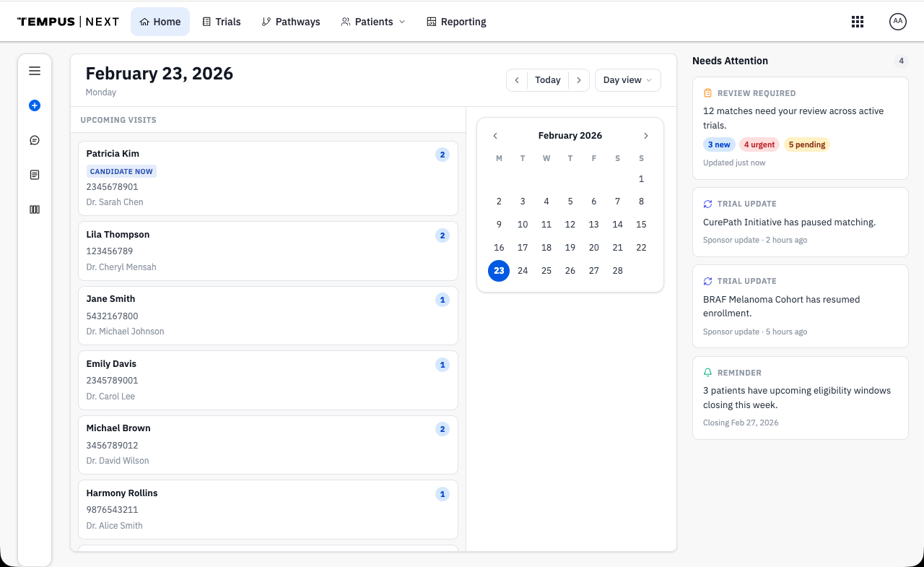The width and height of the screenshot is (924, 567).
Task: Select the 4 urgent badge
Action: tap(759, 144)
